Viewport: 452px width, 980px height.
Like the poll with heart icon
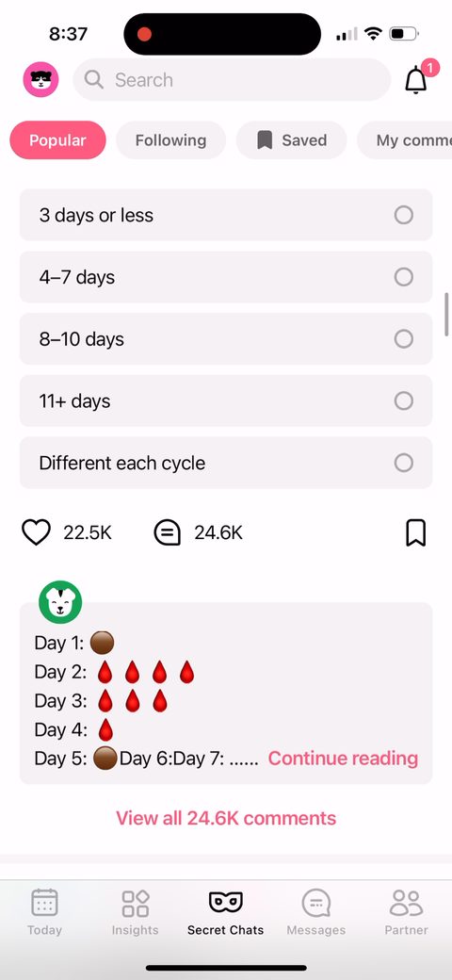(36, 532)
